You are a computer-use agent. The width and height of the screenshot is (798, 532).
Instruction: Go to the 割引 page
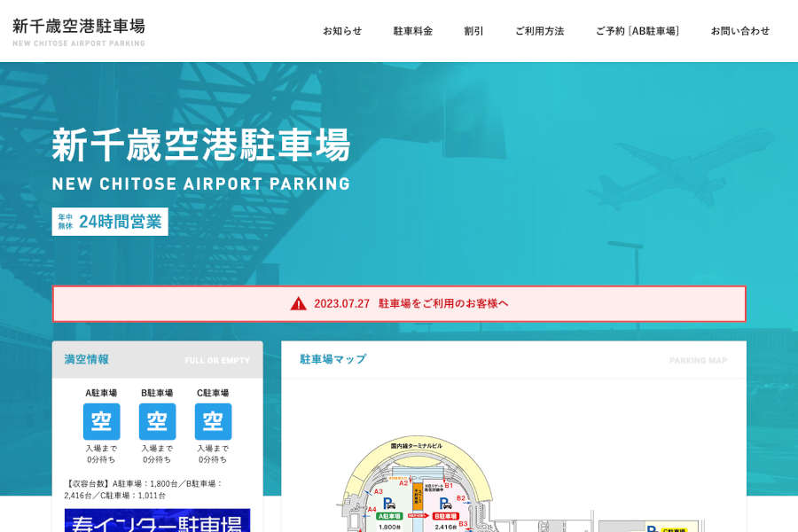473,31
